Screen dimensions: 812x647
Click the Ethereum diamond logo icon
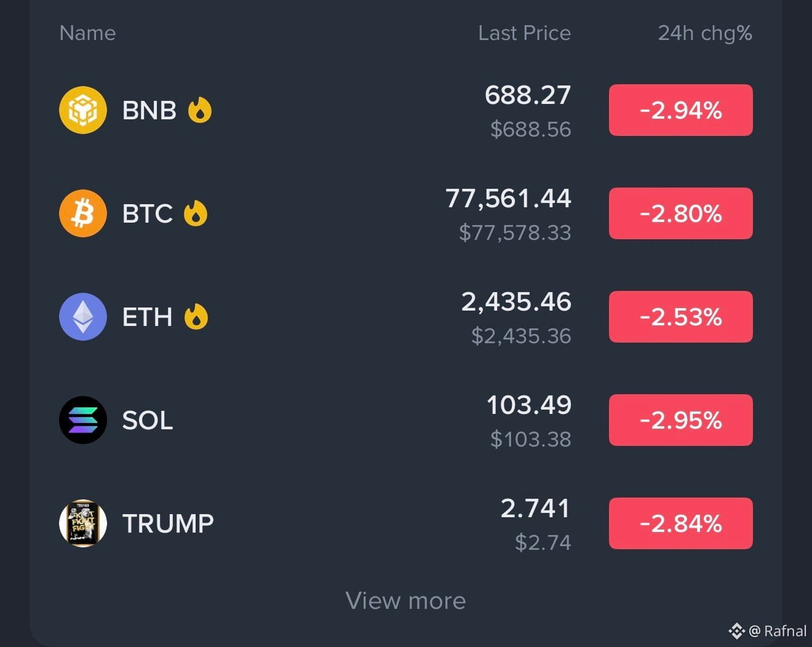[83, 317]
